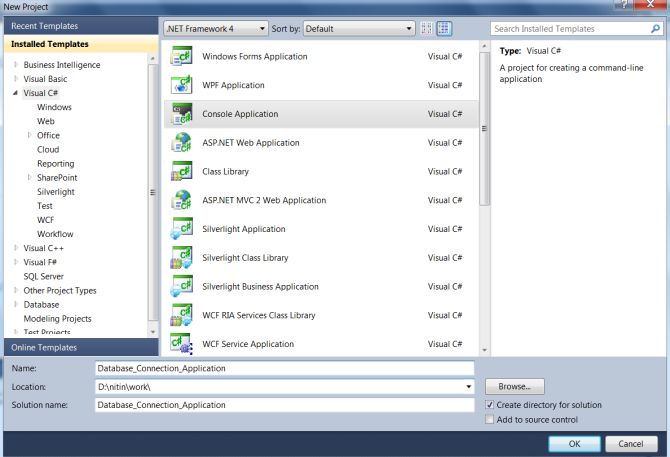Click the template list scroll down arrow
The image size is (670, 457).
click(x=484, y=350)
